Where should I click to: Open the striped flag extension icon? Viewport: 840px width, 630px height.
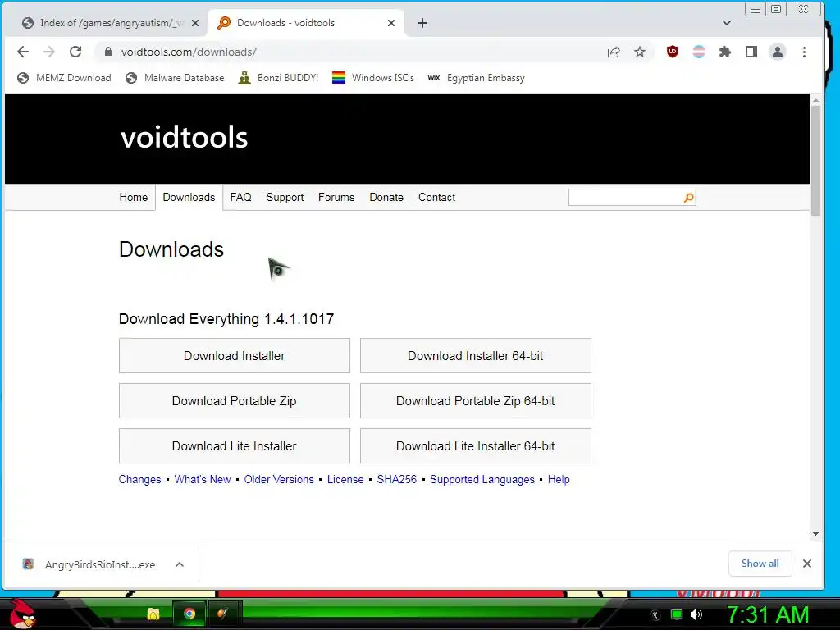[x=699, y=52]
